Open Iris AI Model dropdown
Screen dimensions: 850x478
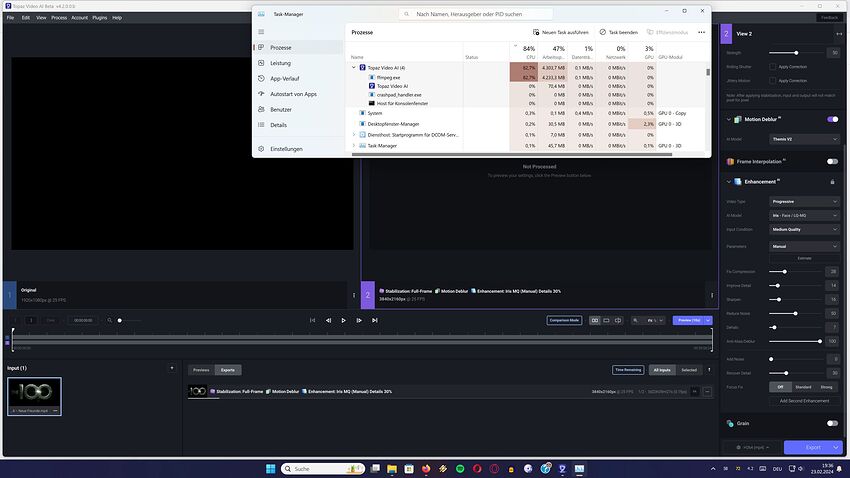click(804, 216)
